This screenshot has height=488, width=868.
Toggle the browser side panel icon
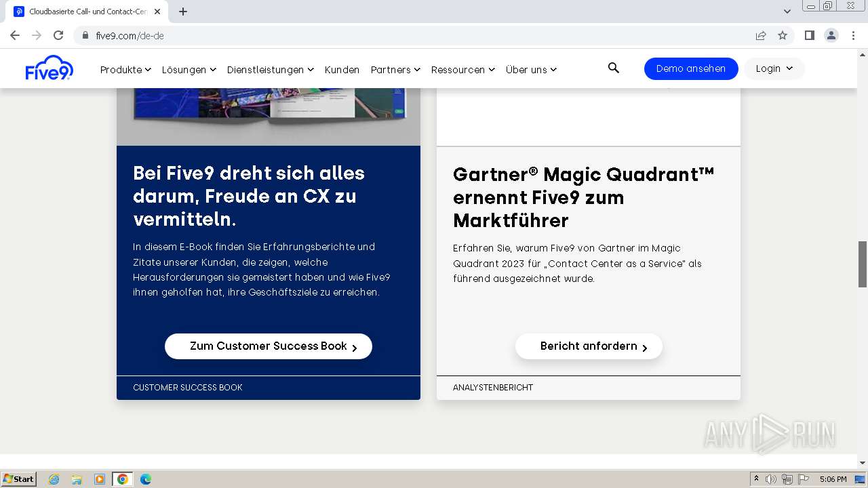809,35
